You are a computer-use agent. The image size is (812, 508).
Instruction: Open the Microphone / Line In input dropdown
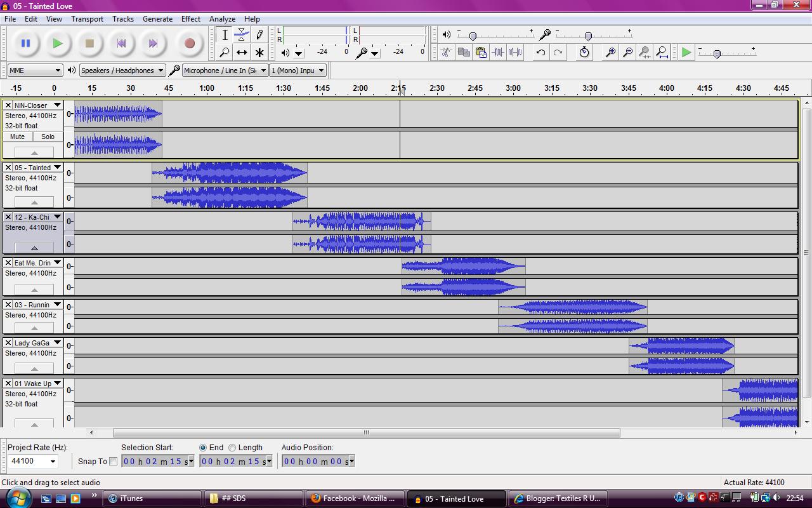(225, 70)
